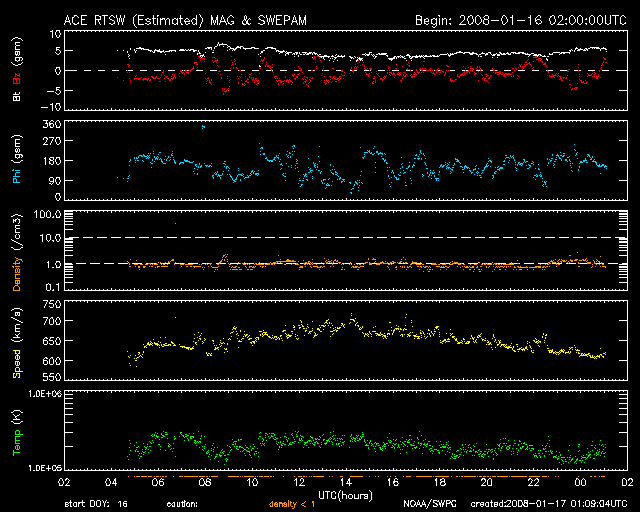Screen dimensions: 640x512
Task: Select the "16" hour label on the UTC axis
Action: click(393, 482)
